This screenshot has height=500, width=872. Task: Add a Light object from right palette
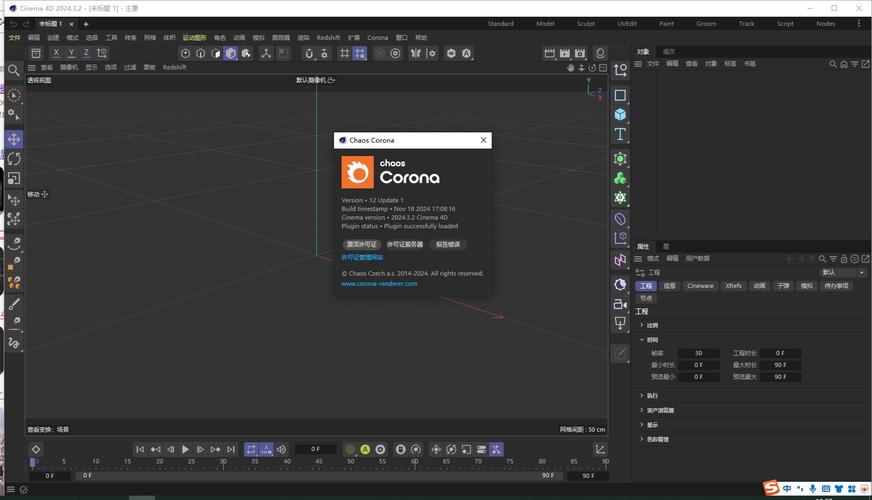620,323
